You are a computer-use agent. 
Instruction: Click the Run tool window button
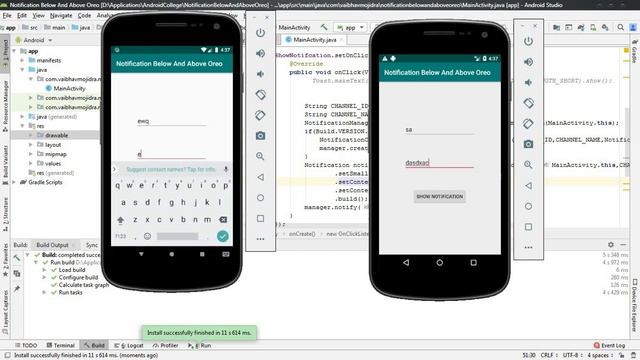(x=200, y=345)
